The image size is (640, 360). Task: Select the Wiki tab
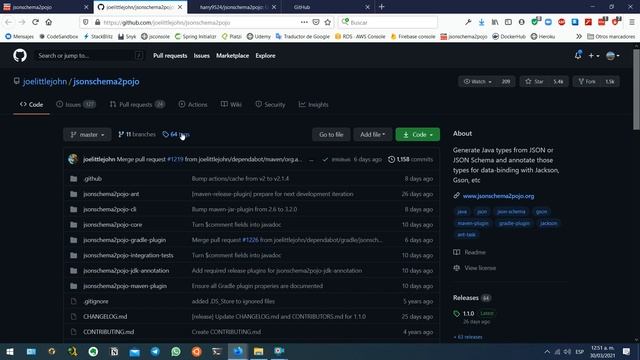point(231,104)
